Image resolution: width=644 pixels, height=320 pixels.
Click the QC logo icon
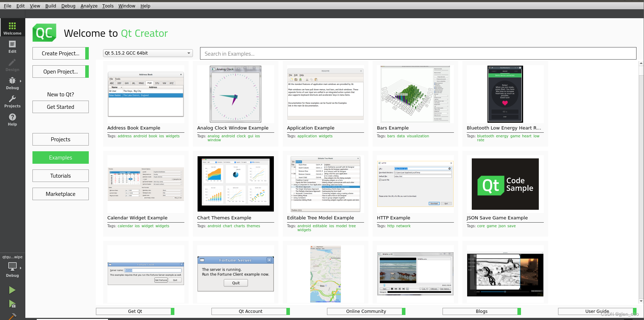[45, 33]
